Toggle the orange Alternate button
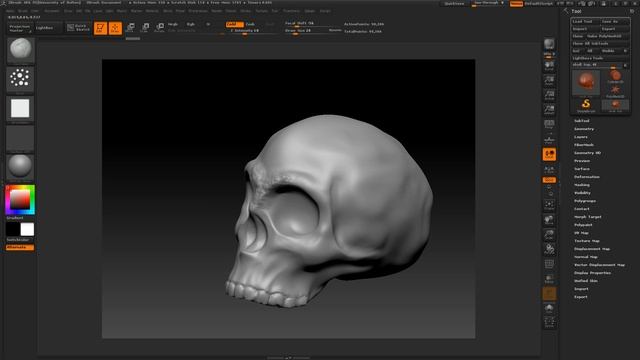 20,247
